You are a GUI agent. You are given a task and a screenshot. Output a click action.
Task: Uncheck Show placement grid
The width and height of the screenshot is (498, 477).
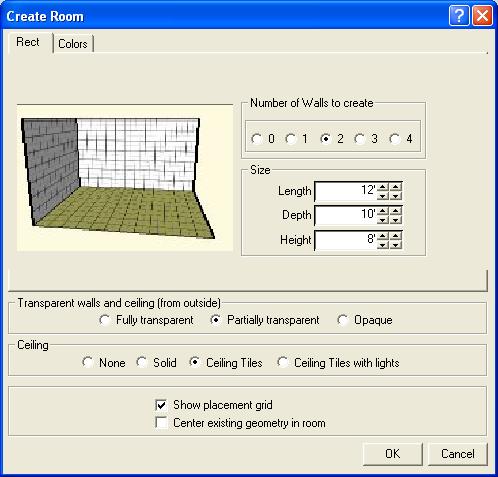click(x=161, y=405)
